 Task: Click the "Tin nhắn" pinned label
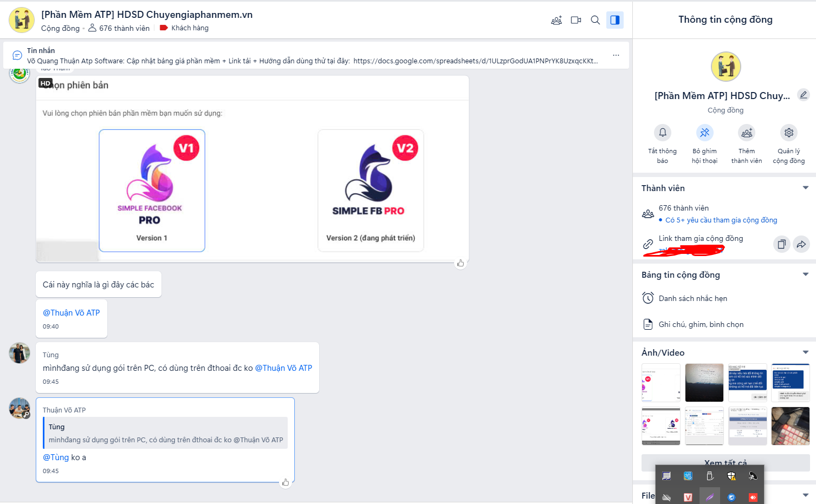(x=41, y=50)
